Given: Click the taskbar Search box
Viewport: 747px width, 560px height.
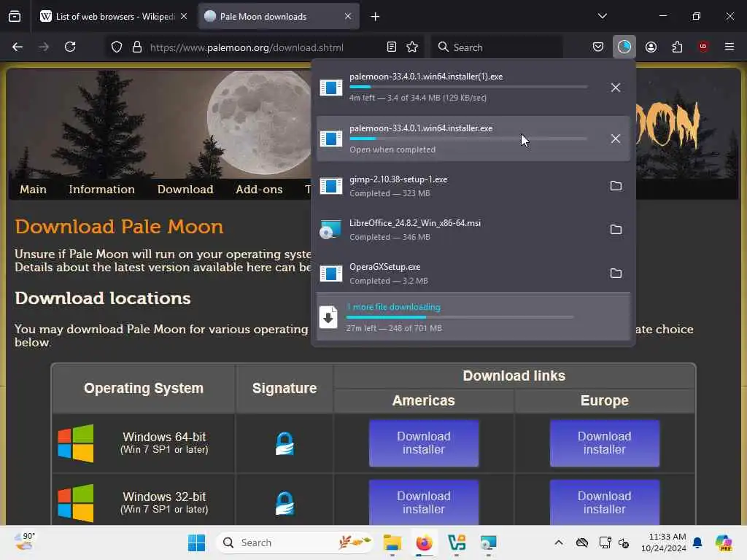Looking at the screenshot, I should click(x=295, y=542).
